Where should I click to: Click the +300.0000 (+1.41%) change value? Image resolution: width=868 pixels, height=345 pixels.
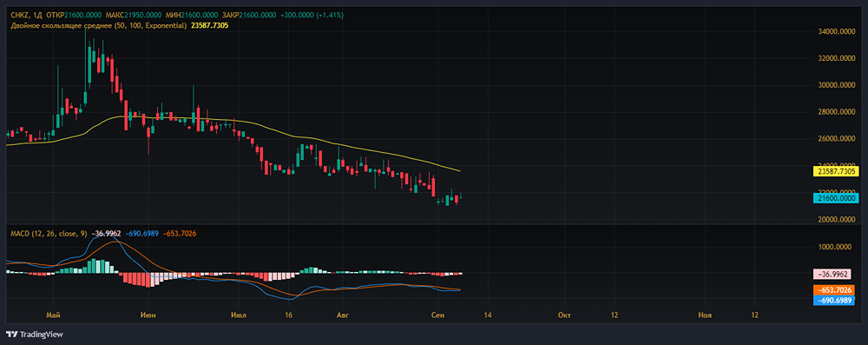point(312,15)
